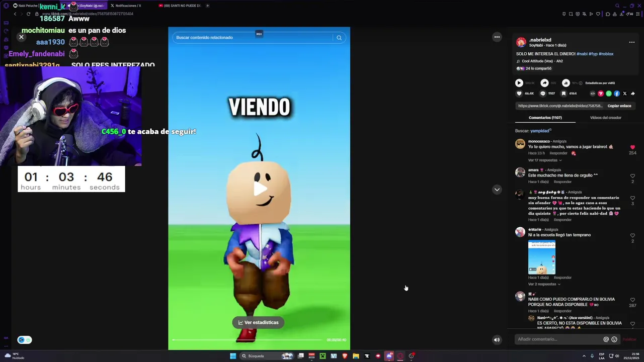Open the #fyp hashtag

[x=593, y=54]
